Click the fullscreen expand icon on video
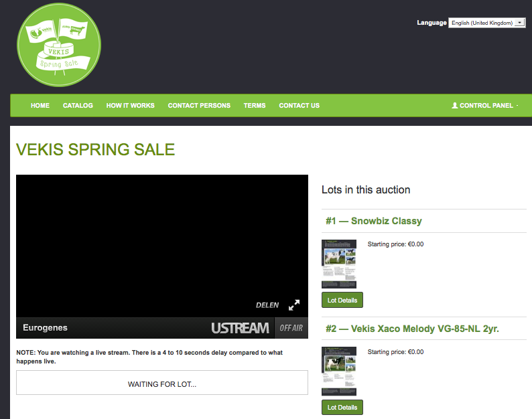The height and width of the screenshot is (419, 532). [294, 305]
